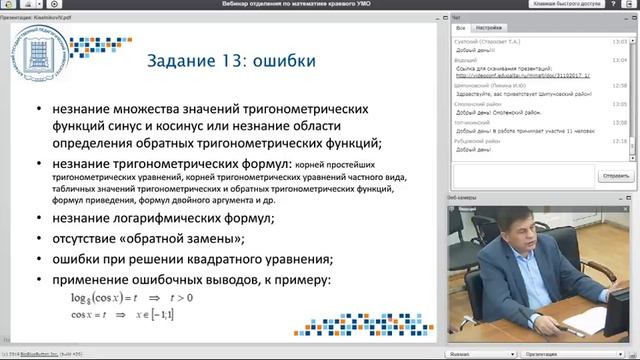Click the log formula on the slide
640x360 pixels.
coord(132,298)
